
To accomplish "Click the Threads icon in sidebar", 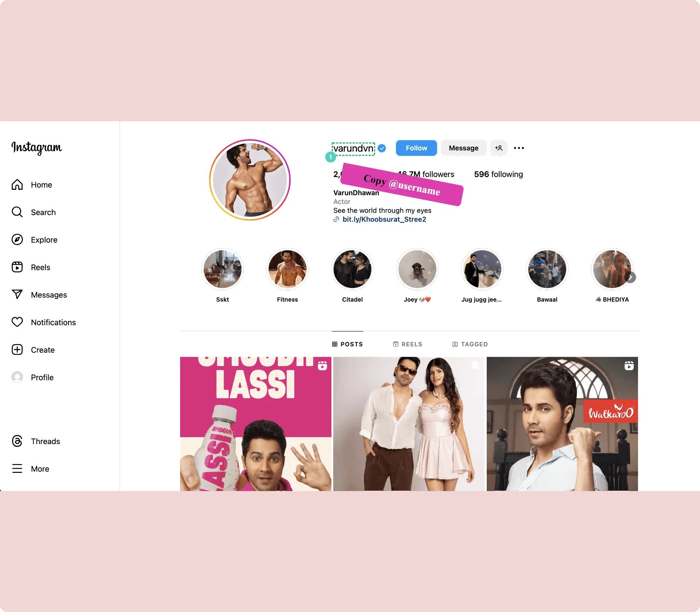I will (18, 441).
